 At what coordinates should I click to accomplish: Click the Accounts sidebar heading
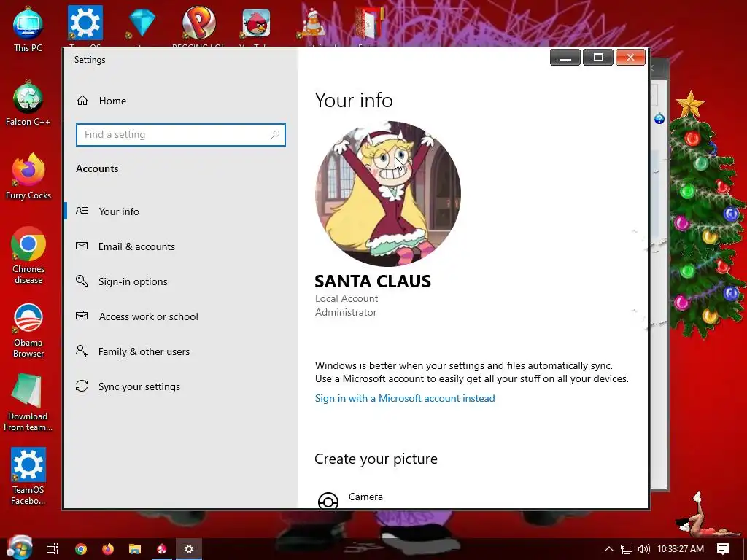point(97,168)
